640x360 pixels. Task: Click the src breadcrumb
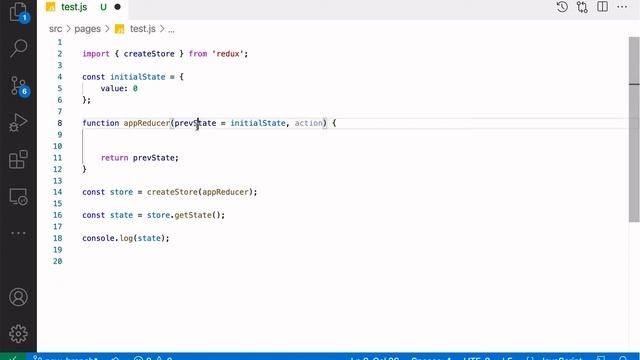click(x=56, y=29)
